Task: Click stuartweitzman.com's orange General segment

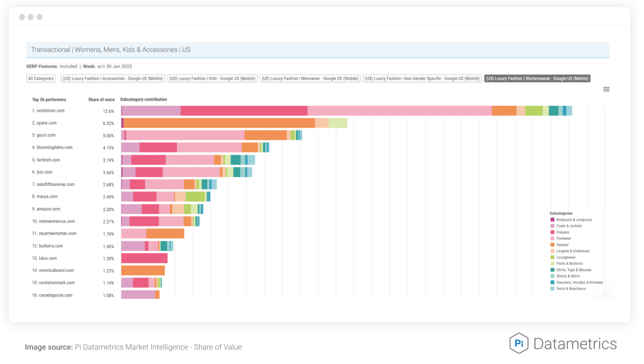Action: [165, 234]
